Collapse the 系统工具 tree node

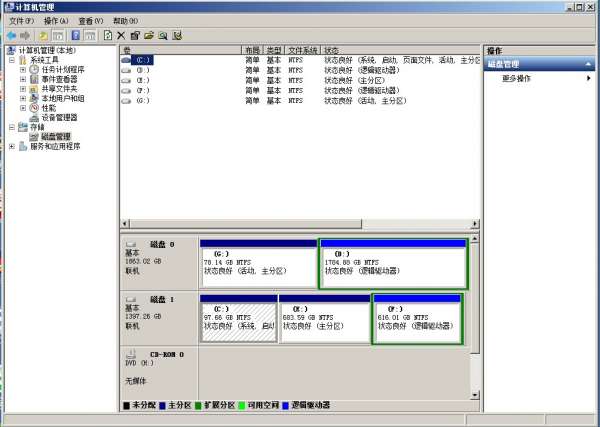coord(12,60)
